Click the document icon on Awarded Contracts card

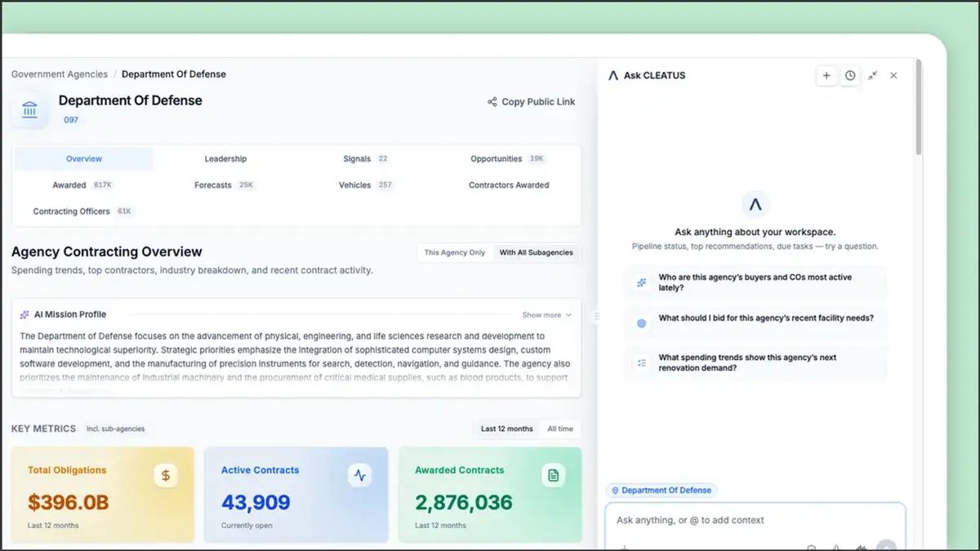pyautogui.click(x=554, y=475)
